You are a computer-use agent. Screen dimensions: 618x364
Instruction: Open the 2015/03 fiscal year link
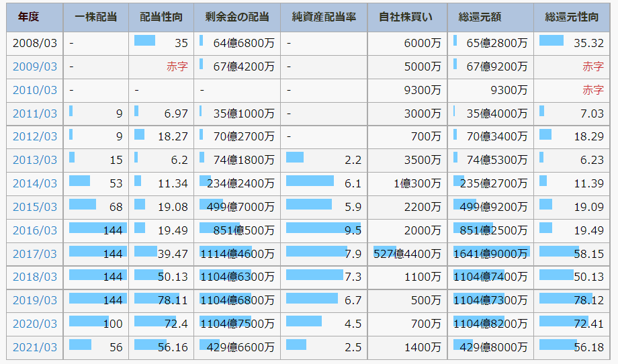[x=35, y=208]
